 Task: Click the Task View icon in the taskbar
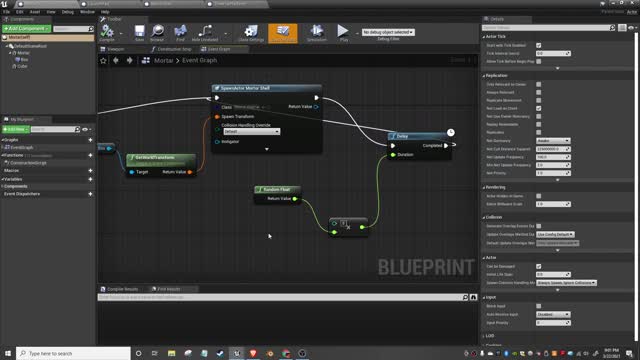[x=155, y=353]
